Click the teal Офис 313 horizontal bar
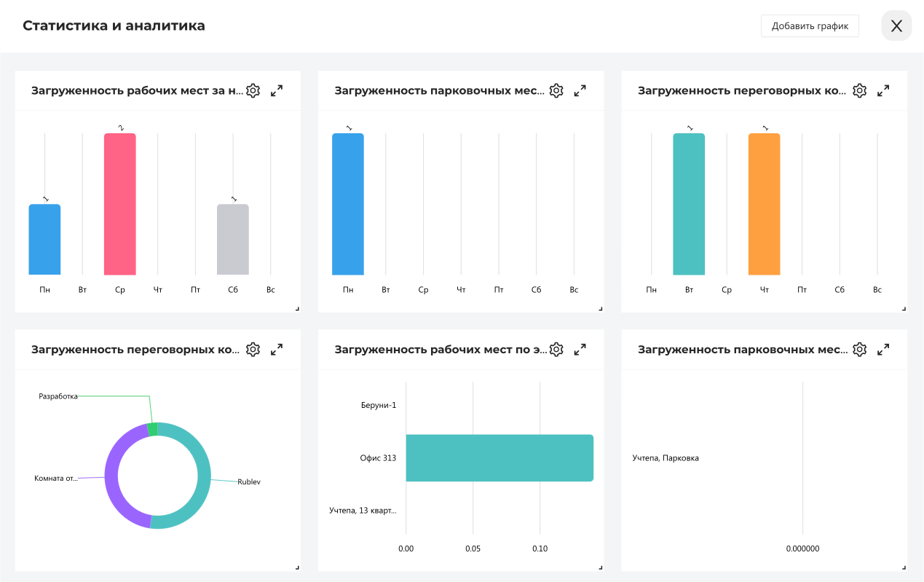 click(x=499, y=458)
